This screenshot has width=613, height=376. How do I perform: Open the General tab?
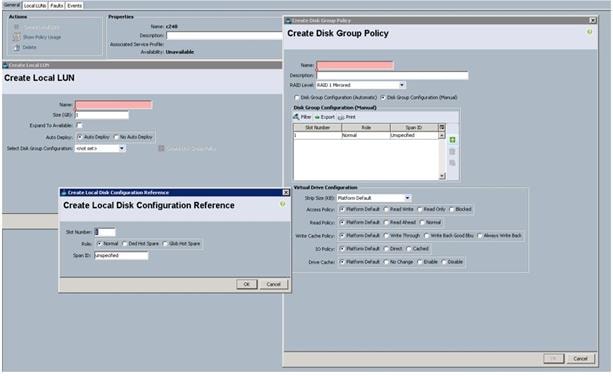click(11, 5)
